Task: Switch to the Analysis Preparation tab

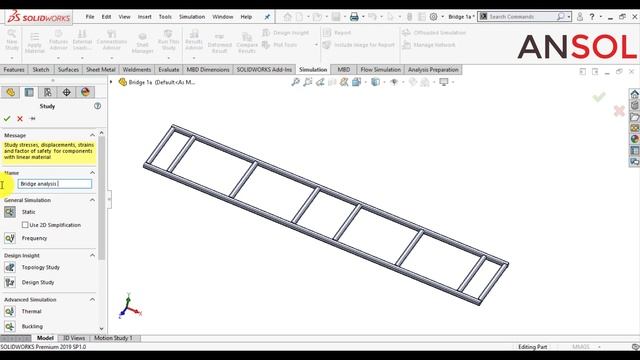Action: [x=433, y=70]
